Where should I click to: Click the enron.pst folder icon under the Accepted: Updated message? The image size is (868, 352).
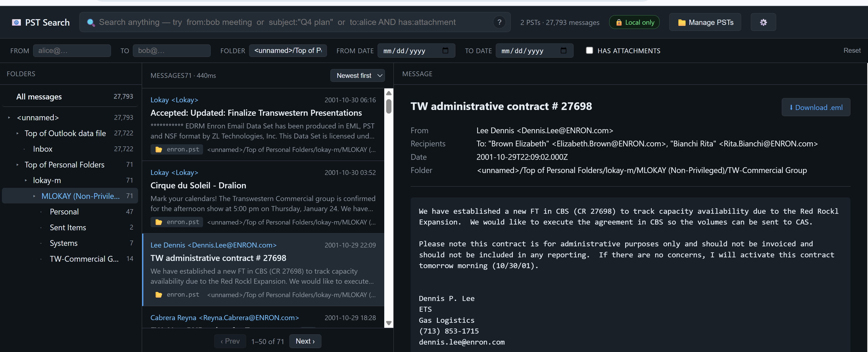(158, 149)
